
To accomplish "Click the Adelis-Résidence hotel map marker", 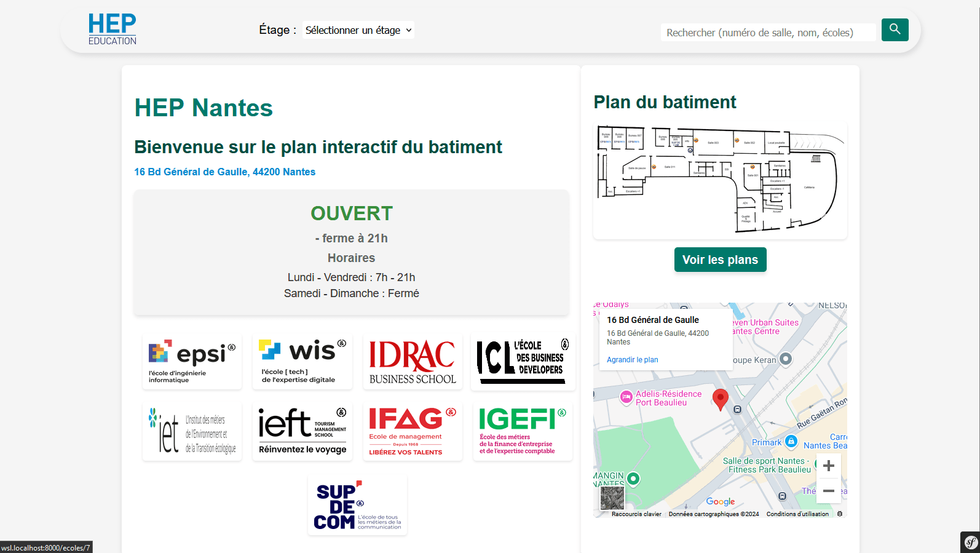I will click(626, 397).
